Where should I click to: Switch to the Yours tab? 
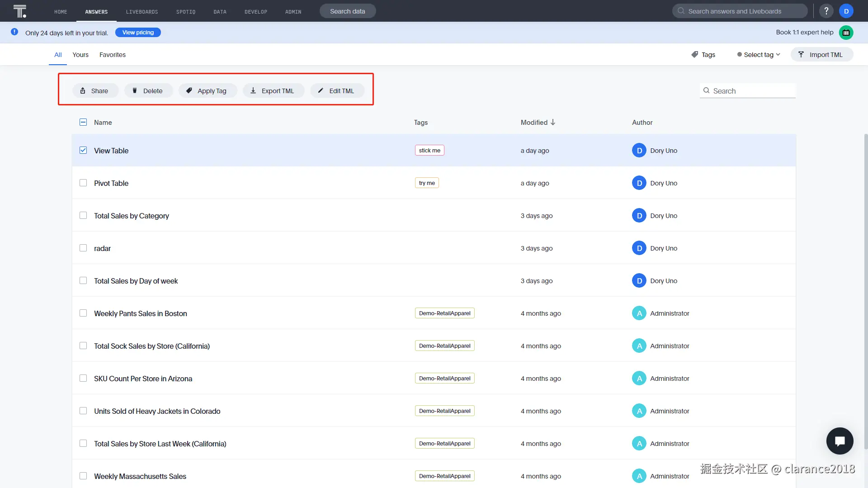click(80, 55)
